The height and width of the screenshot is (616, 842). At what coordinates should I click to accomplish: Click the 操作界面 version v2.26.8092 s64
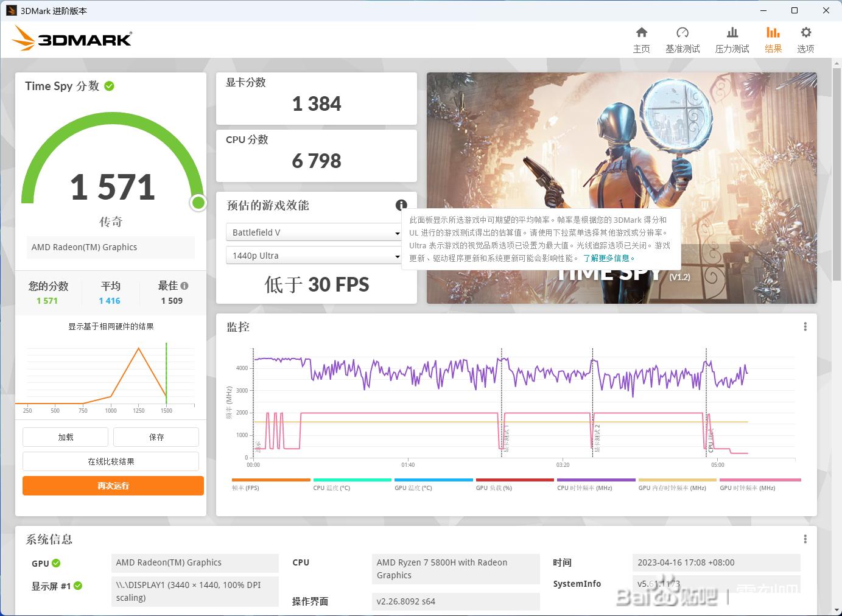(x=455, y=601)
